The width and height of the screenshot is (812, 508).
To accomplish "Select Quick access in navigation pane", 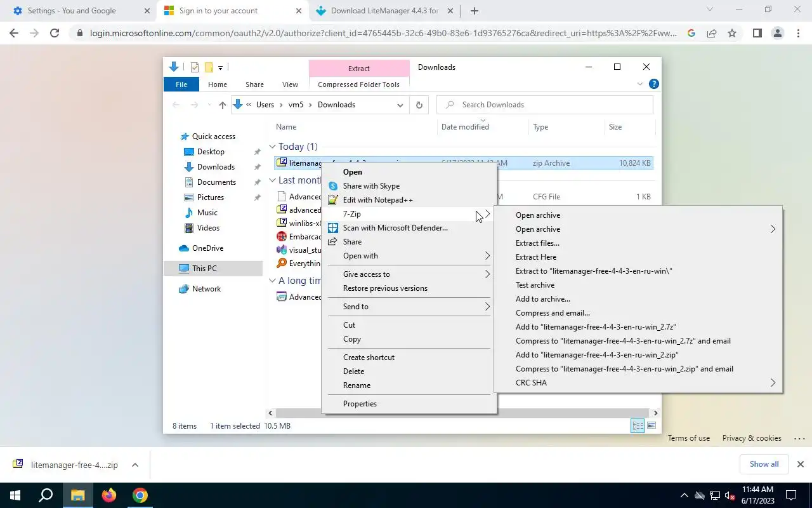I will (214, 137).
